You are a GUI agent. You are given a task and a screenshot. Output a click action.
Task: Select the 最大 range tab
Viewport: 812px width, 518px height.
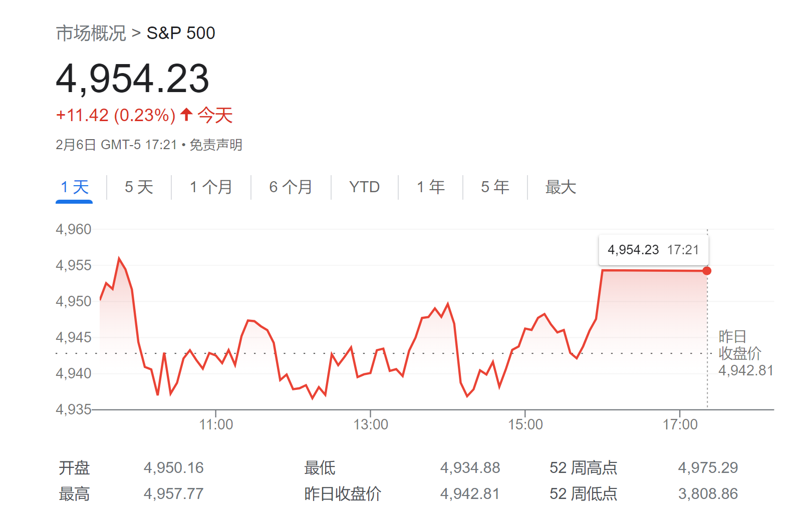pyautogui.click(x=561, y=187)
